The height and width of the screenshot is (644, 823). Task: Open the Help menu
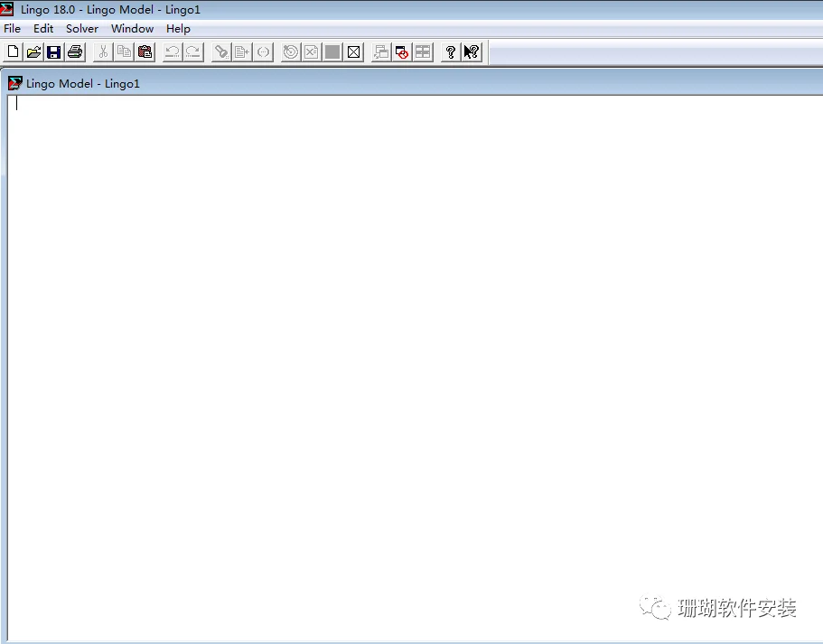click(x=178, y=28)
